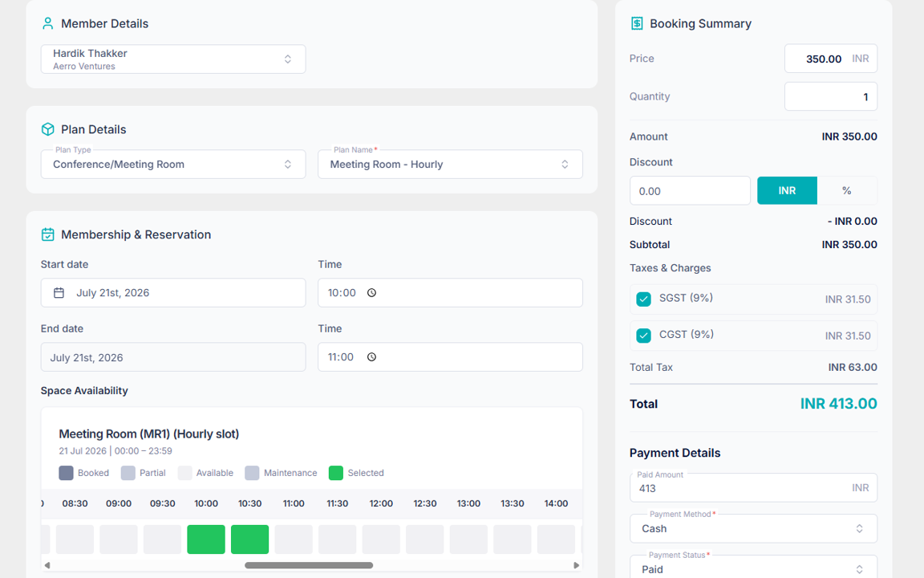Click the left arrow of timeline scrollbar
924x578 pixels.
[x=47, y=565]
